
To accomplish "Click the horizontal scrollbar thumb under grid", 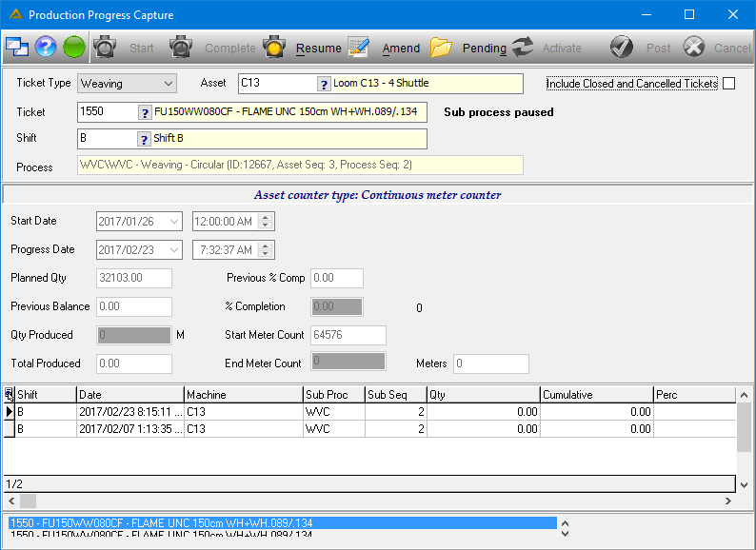I will coord(28,501).
